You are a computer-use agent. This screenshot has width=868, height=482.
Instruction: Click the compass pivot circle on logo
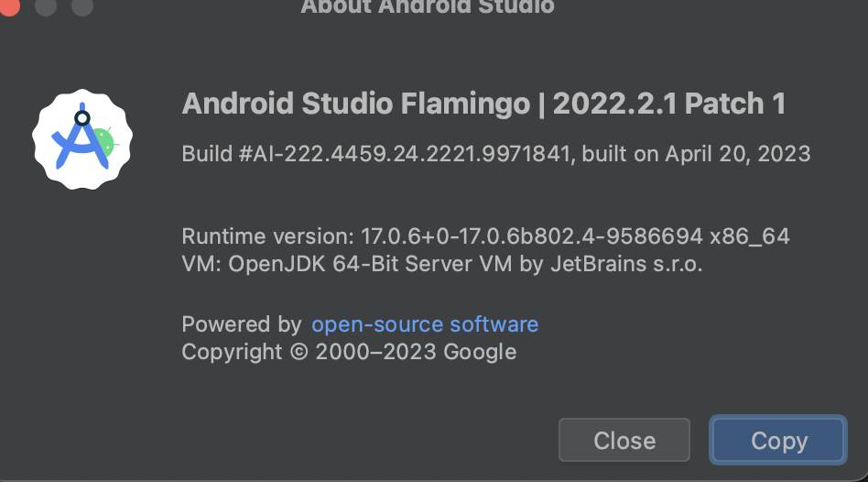pyautogui.click(x=81, y=118)
